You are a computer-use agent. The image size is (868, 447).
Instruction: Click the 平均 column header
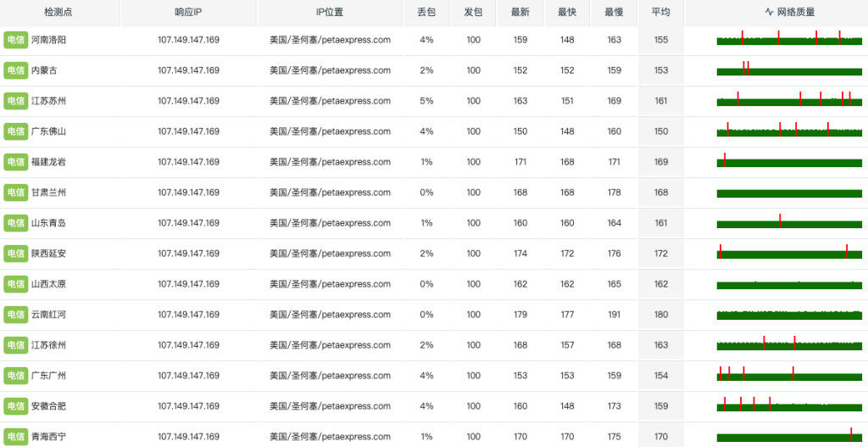pos(660,13)
